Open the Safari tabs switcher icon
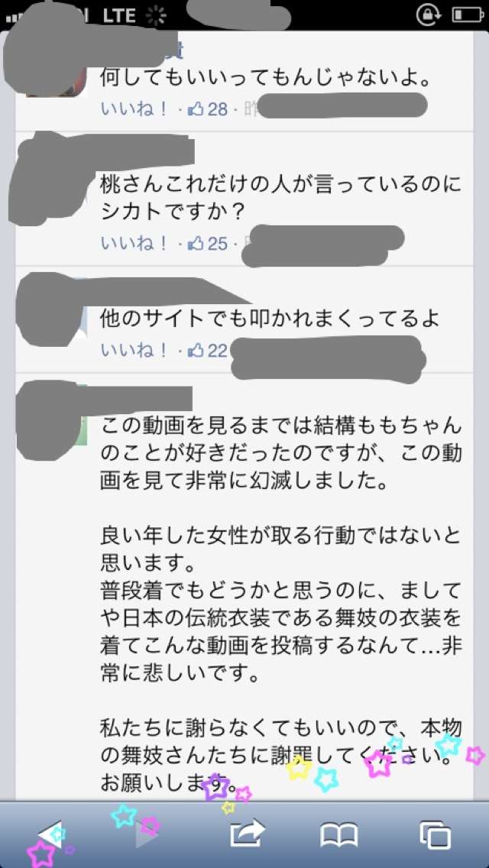489x868 pixels. tap(435, 835)
